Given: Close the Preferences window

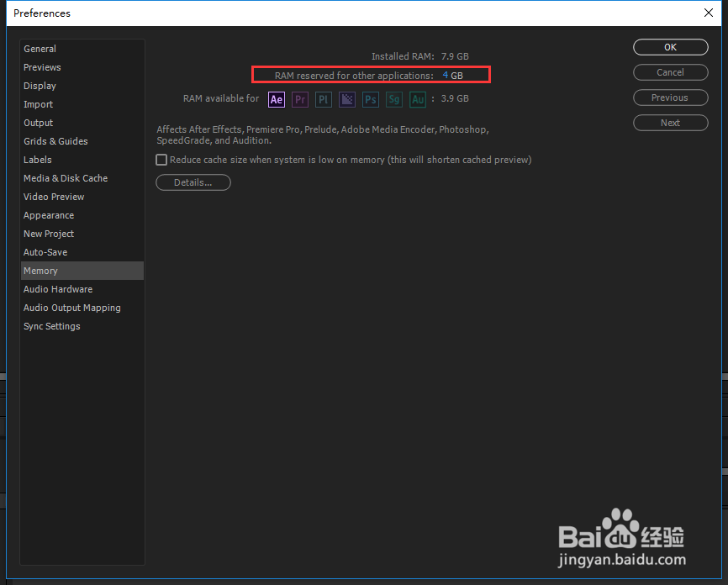Looking at the screenshot, I should click(709, 13).
